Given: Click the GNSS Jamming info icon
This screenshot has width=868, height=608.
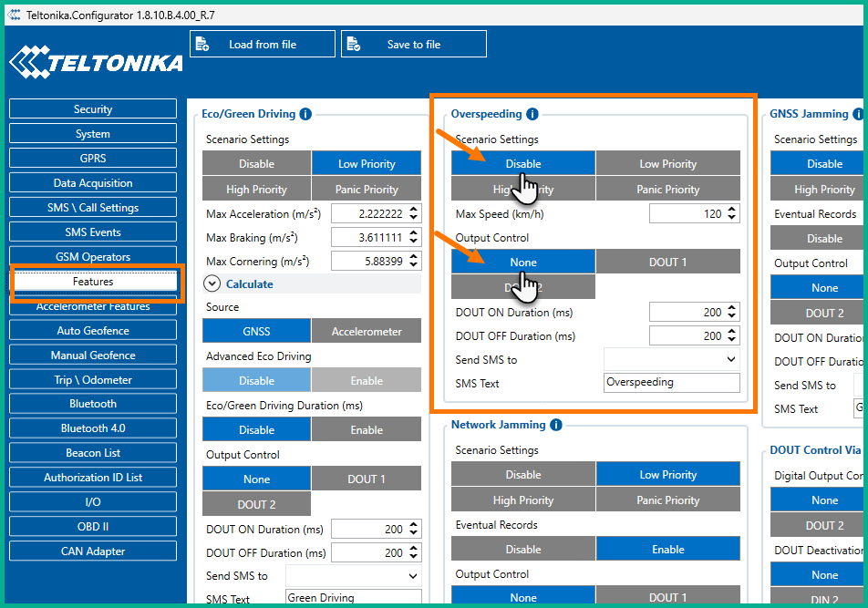Looking at the screenshot, I should pyautogui.click(x=857, y=114).
